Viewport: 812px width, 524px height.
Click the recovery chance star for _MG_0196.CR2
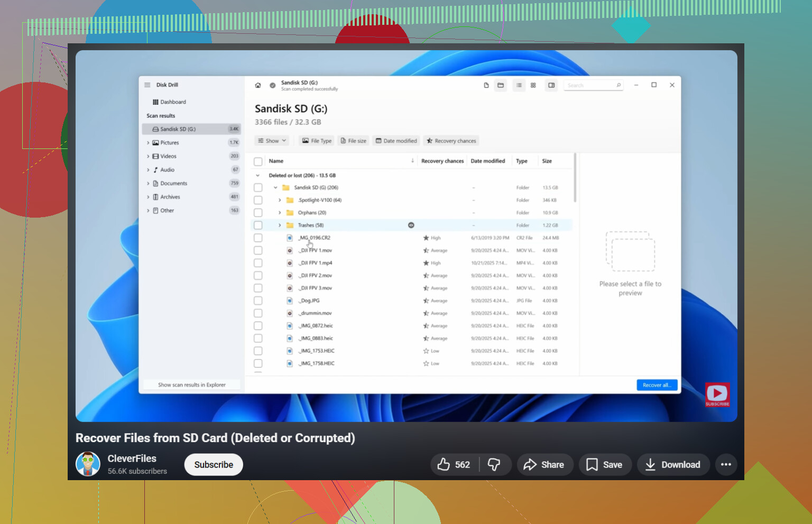426,238
